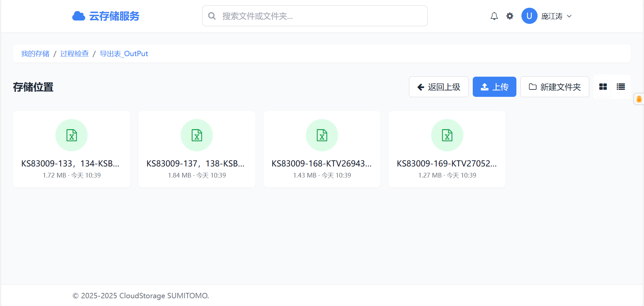Go to 过程检查 breadcrumb folder

coord(75,54)
